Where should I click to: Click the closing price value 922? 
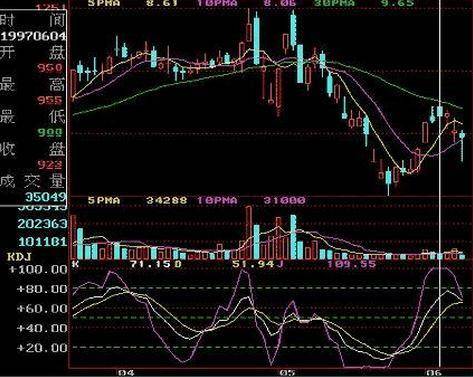50,165
